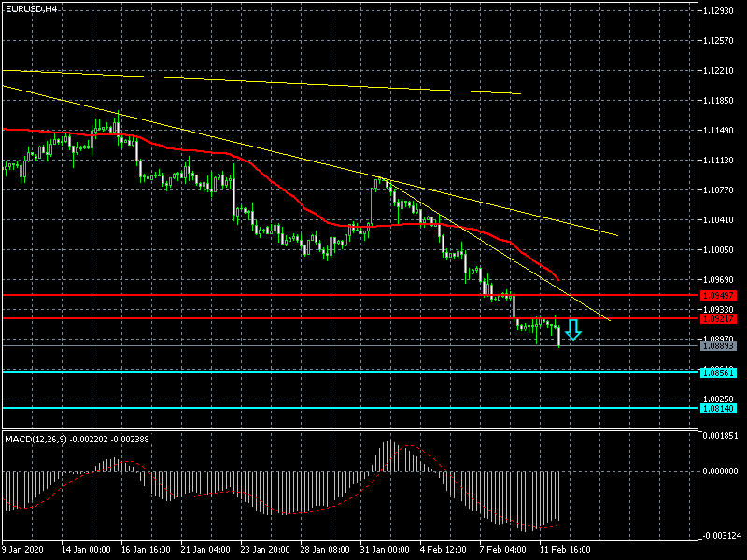This screenshot has width=747, height=560.
Task: Click the -0.003124 MACD scale value
Action: (720, 535)
